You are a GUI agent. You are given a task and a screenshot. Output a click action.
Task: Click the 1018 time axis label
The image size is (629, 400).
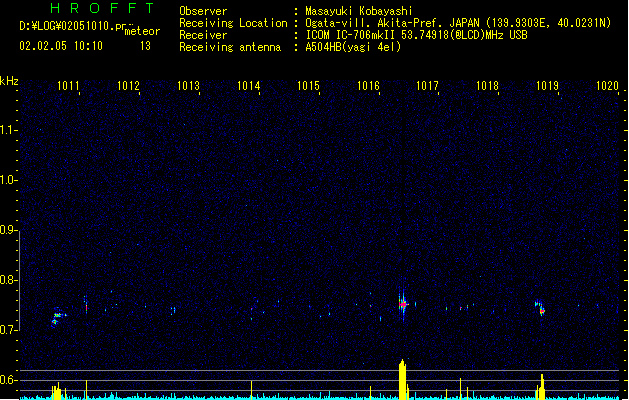click(x=487, y=85)
